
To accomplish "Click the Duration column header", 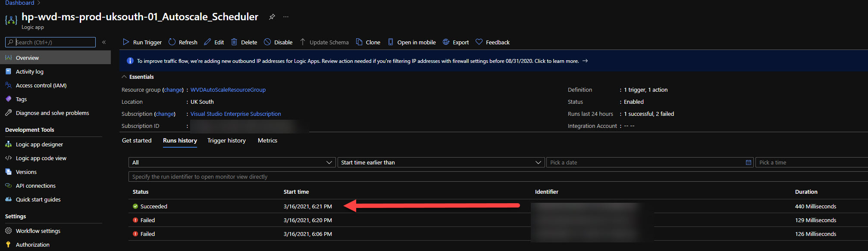I will (x=806, y=192).
